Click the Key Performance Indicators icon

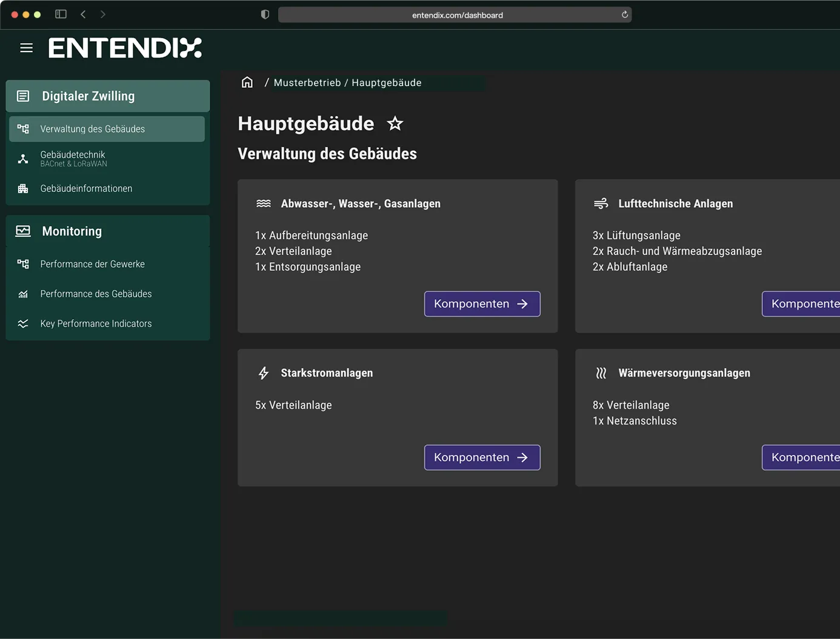tap(23, 323)
